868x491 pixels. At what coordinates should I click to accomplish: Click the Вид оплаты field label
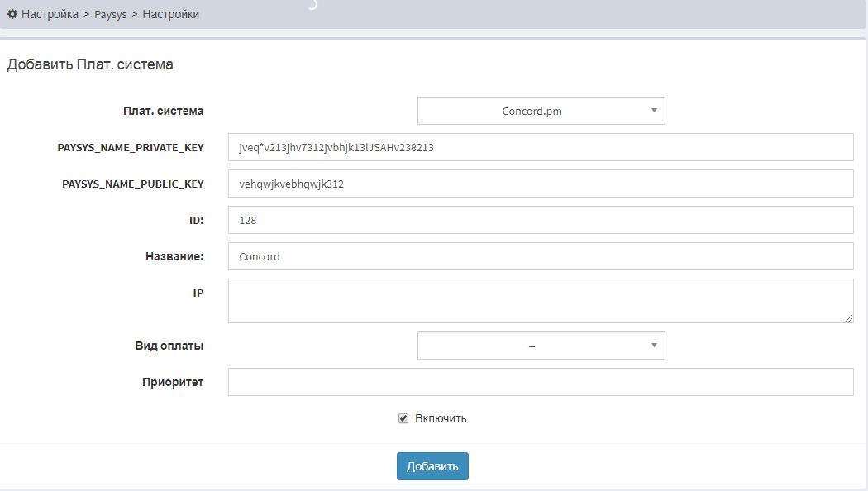[x=169, y=346]
